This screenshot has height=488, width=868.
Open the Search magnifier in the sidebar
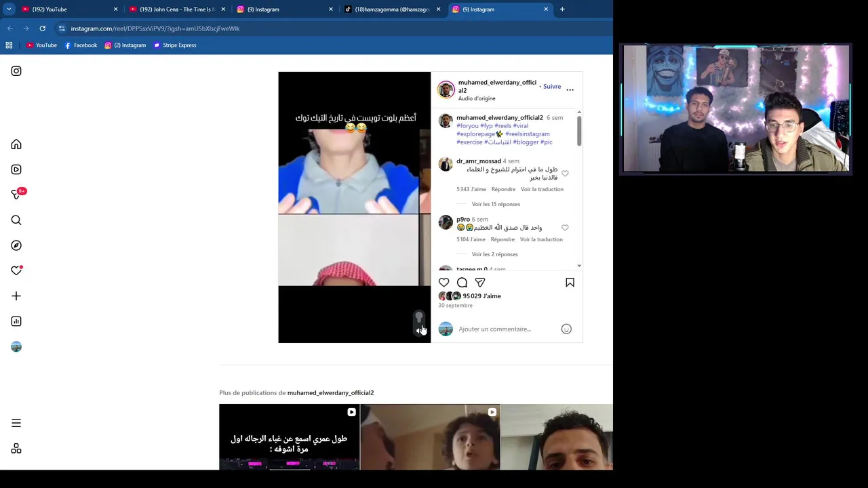(x=16, y=220)
